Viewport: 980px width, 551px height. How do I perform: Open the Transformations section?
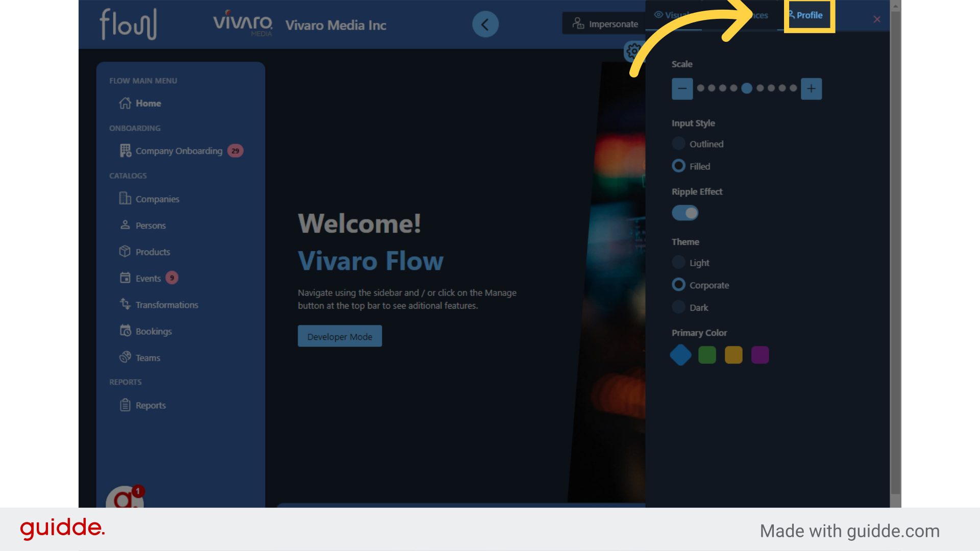click(166, 305)
